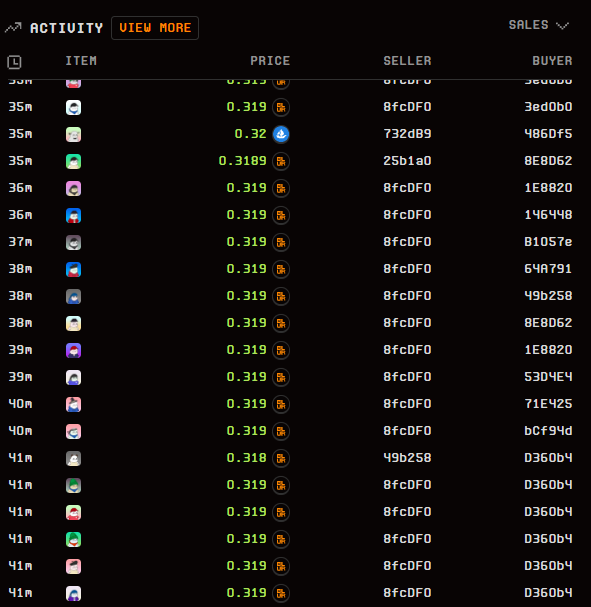Open seller address 25b1a0
Screen dimensions: 591x607
point(407,161)
